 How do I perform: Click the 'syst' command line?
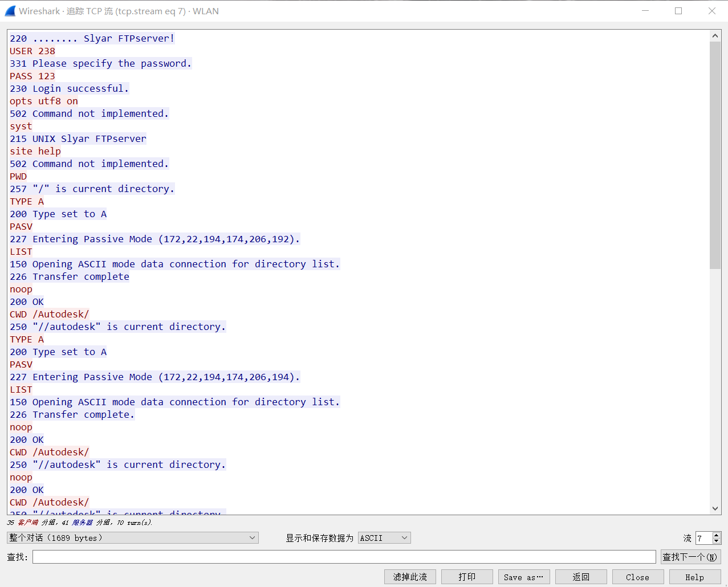pyautogui.click(x=21, y=126)
